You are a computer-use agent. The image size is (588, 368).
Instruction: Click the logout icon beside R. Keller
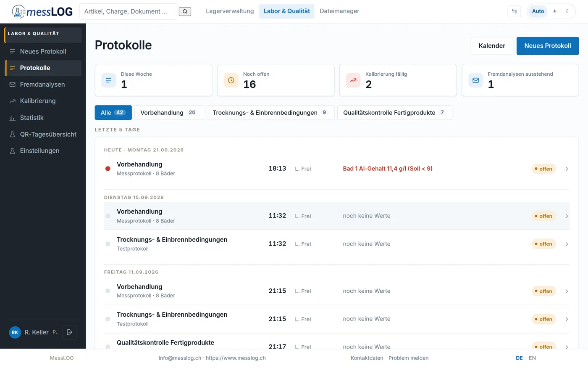pos(70,332)
